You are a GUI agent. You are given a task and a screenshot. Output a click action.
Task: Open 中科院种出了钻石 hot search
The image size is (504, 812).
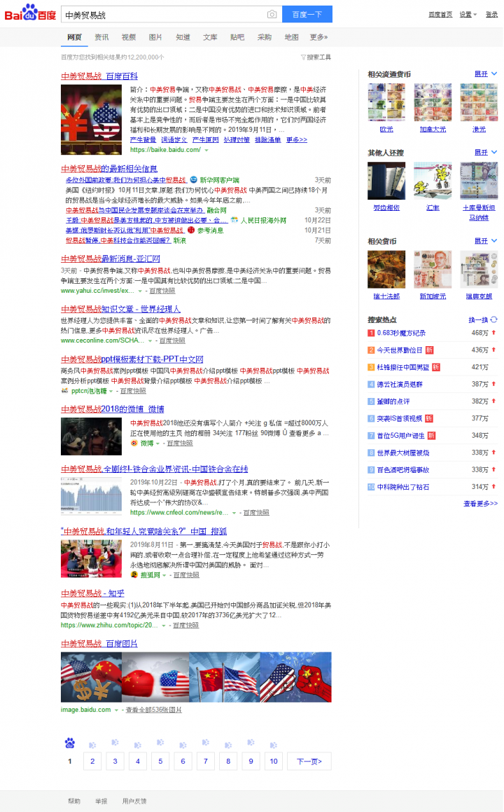coord(403,487)
